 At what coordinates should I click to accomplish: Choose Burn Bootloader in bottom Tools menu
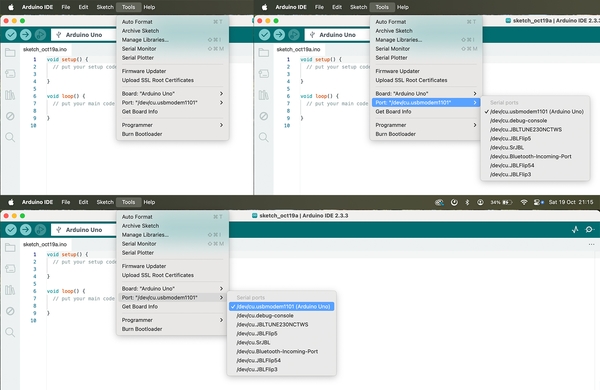coord(173,329)
